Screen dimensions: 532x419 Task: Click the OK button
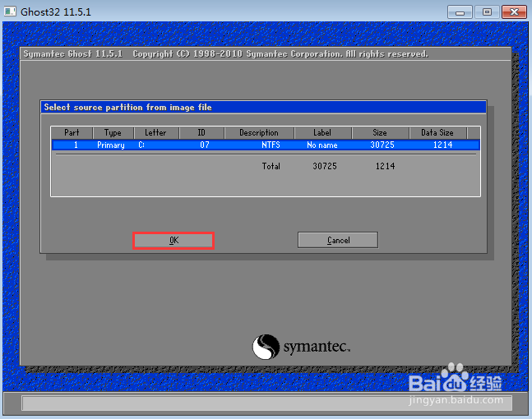[x=173, y=241]
